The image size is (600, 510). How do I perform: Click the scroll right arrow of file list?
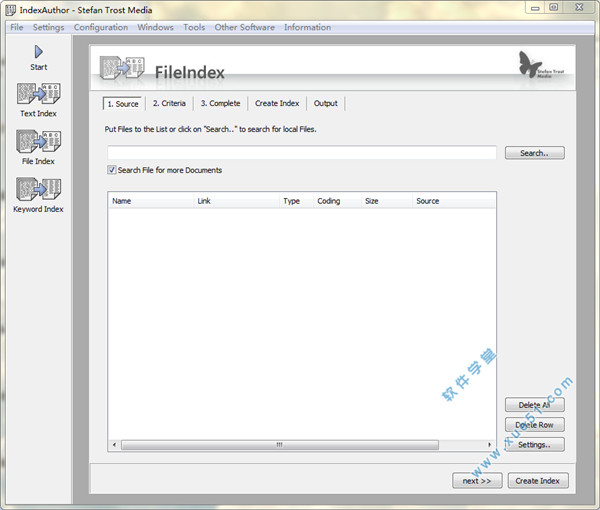click(489, 445)
